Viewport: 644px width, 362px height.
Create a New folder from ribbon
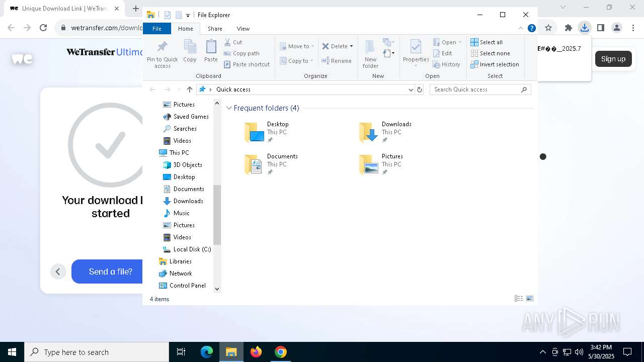[x=370, y=54]
